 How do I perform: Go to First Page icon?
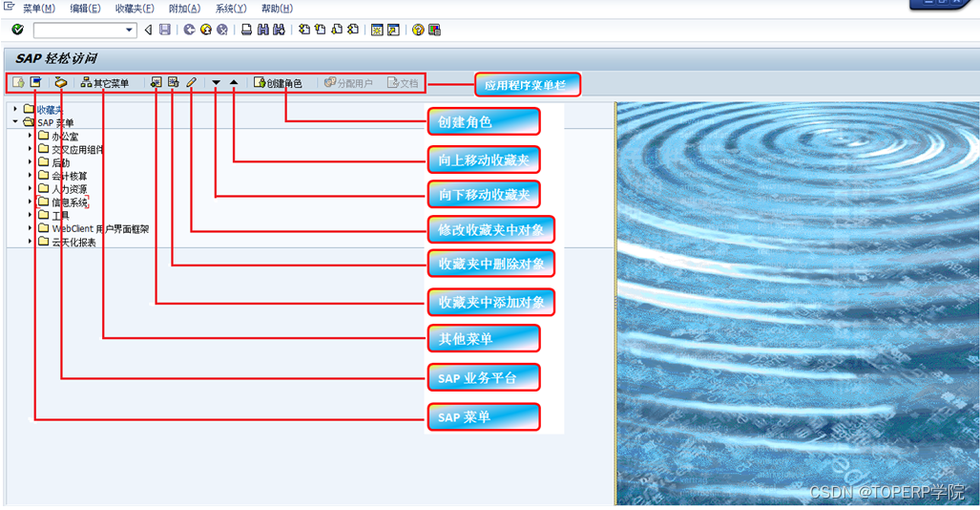click(x=304, y=30)
